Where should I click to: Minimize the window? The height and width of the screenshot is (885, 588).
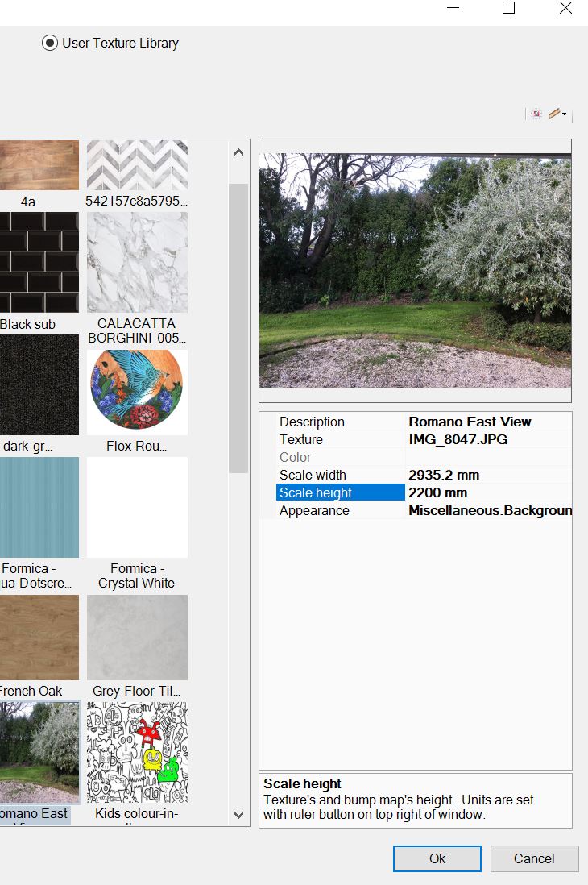453,8
